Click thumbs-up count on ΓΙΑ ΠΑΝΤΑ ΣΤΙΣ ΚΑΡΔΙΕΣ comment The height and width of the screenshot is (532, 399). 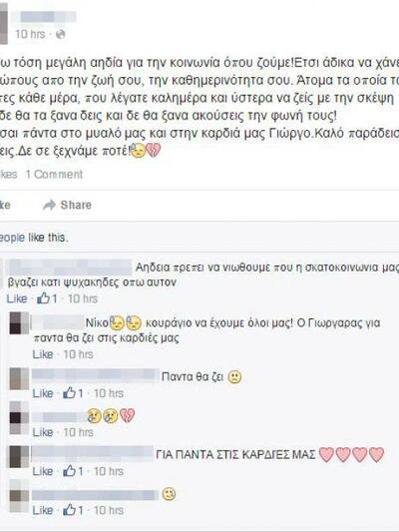pos(73,471)
